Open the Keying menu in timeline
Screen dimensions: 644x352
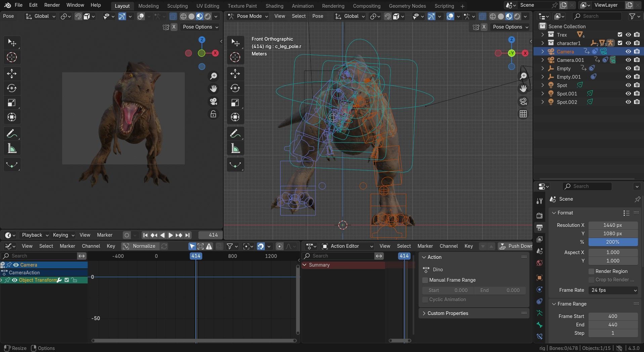pyautogui.click(x=63, y=235)
